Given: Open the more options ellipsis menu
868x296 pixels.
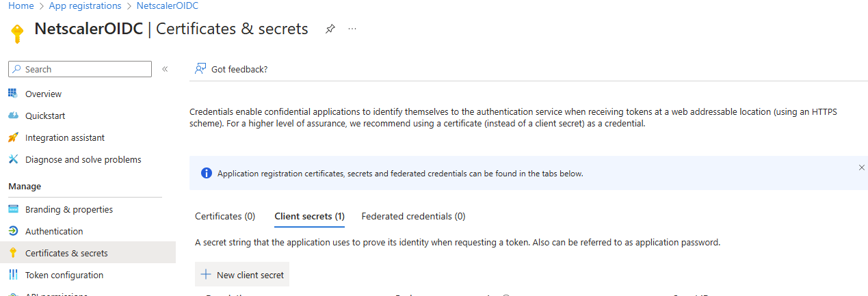Looking at the screenshot, I should [352, 29].
